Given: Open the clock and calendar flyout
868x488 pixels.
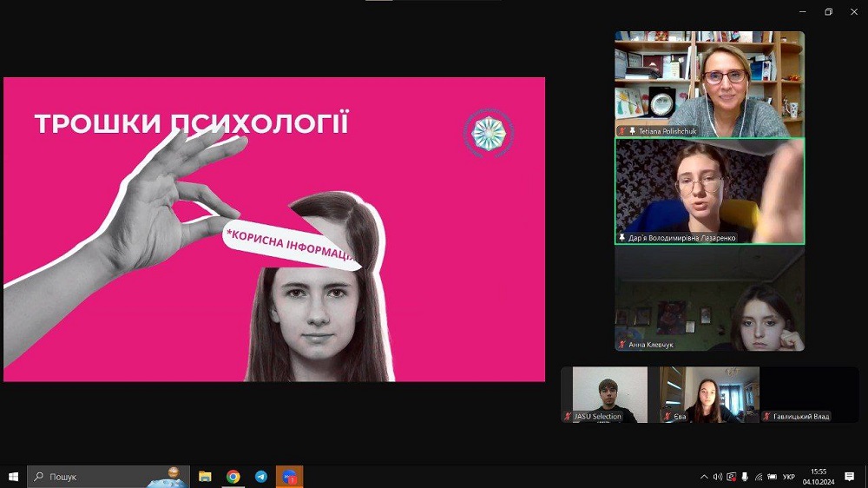Looking at the screenshot, I should pos(817,477).
